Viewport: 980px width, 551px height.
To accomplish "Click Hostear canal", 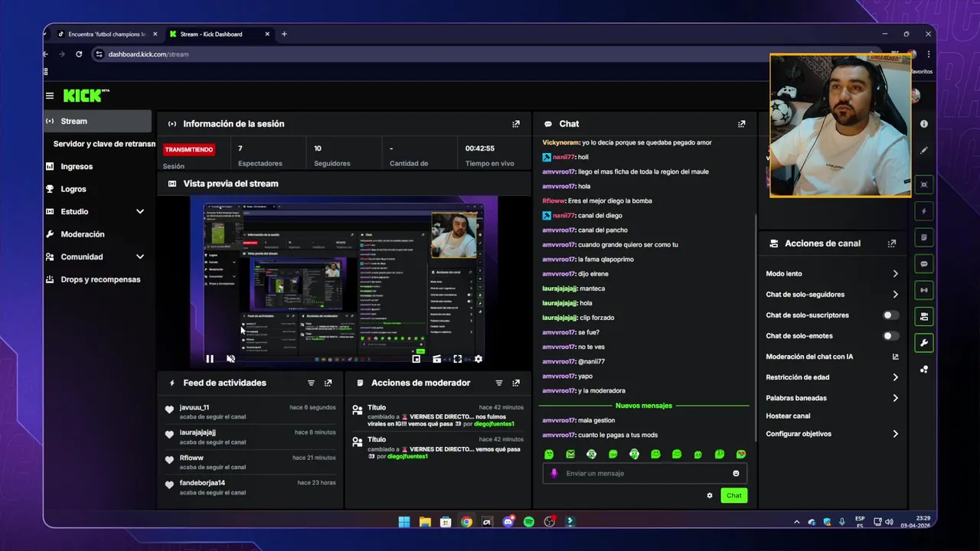I will pyautogui.click(x=788, y=416).
